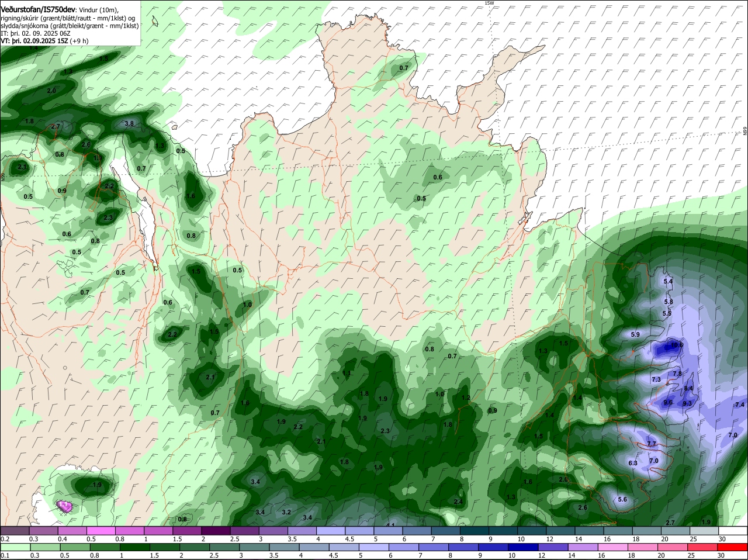Select the IT initial time line 06Z

[36, 33]
